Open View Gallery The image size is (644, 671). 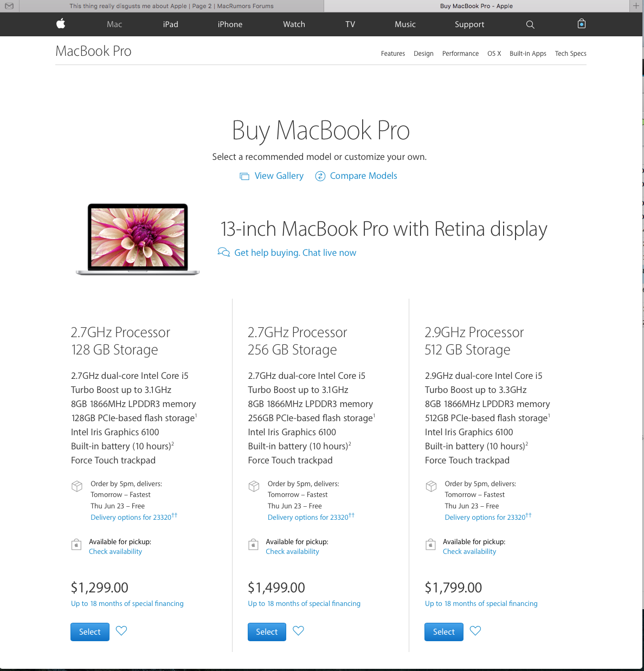(272, 176)
